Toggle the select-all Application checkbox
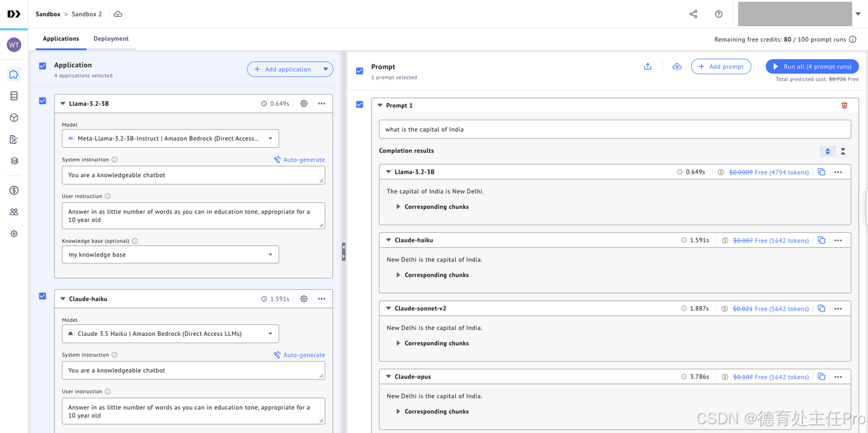This screenshot has width=868, height=433. [43, 66]
